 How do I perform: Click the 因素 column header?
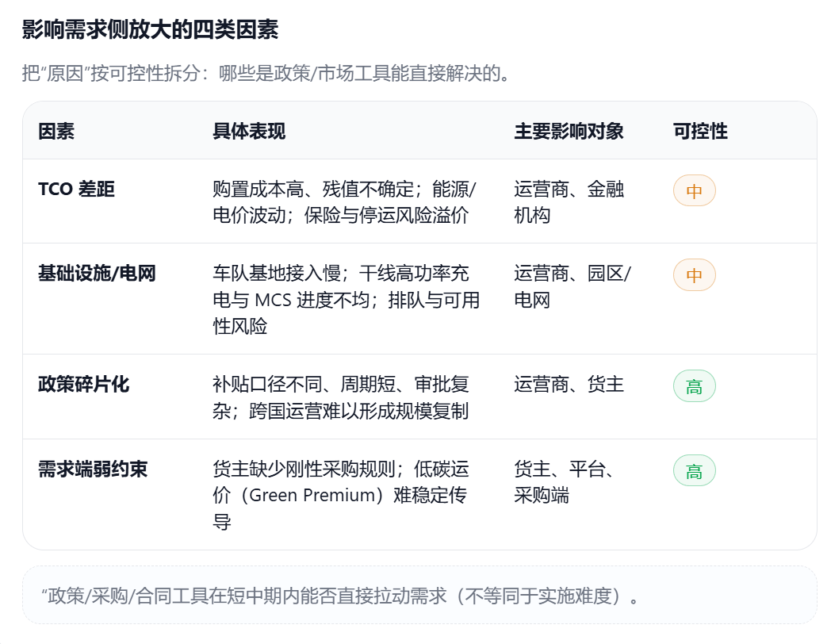pyautogui.click(x=56, y=131)
